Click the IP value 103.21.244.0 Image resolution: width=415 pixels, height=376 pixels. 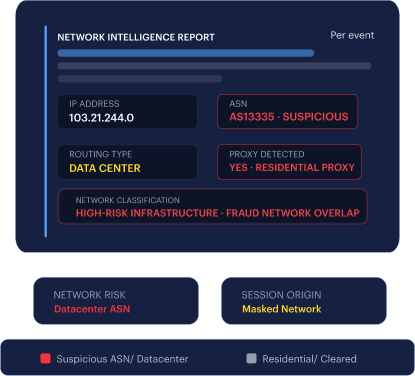click(x=101, y=118)
